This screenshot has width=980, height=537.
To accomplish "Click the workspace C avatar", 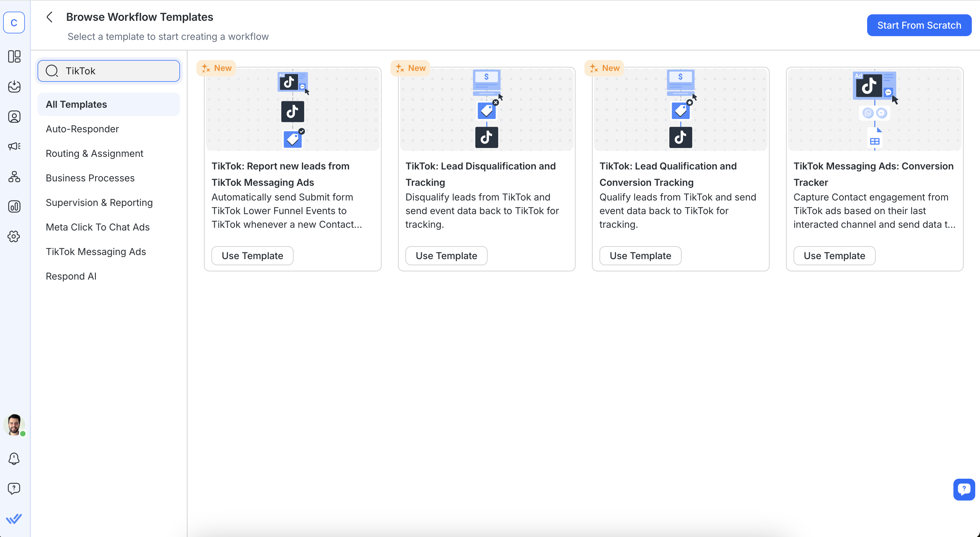I will (x=14, y=23).
